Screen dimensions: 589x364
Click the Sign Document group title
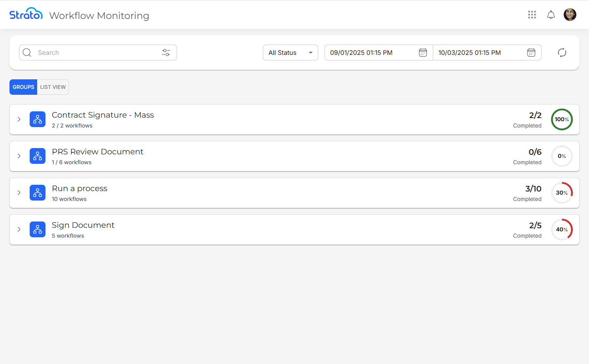[x=83, y=225]
